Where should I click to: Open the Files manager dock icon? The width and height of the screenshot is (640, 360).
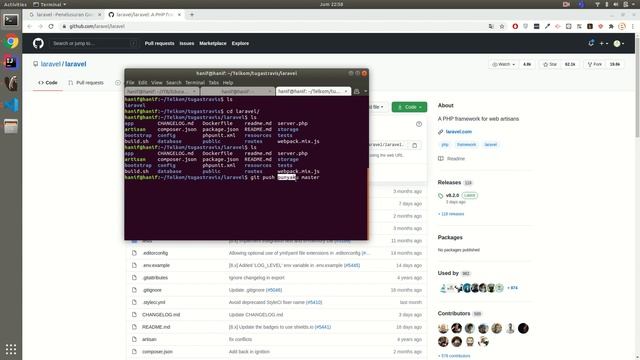(x=11, y=126)
